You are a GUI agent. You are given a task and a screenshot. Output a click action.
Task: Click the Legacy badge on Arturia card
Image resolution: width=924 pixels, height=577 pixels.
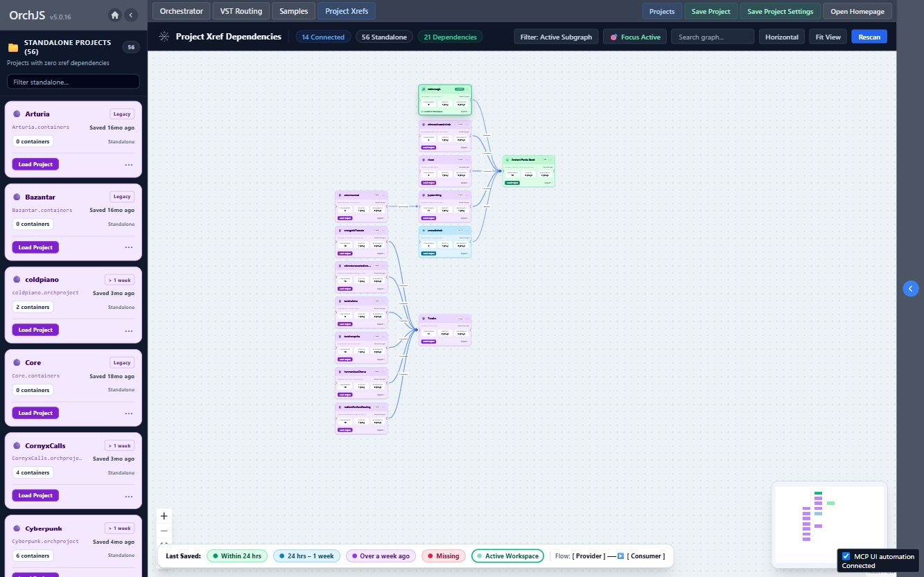pos(122,114)
